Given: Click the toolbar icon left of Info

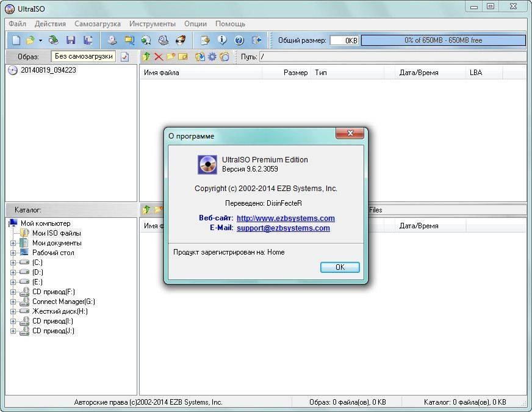Looking at the screenshot, I should tap(205, 40).
